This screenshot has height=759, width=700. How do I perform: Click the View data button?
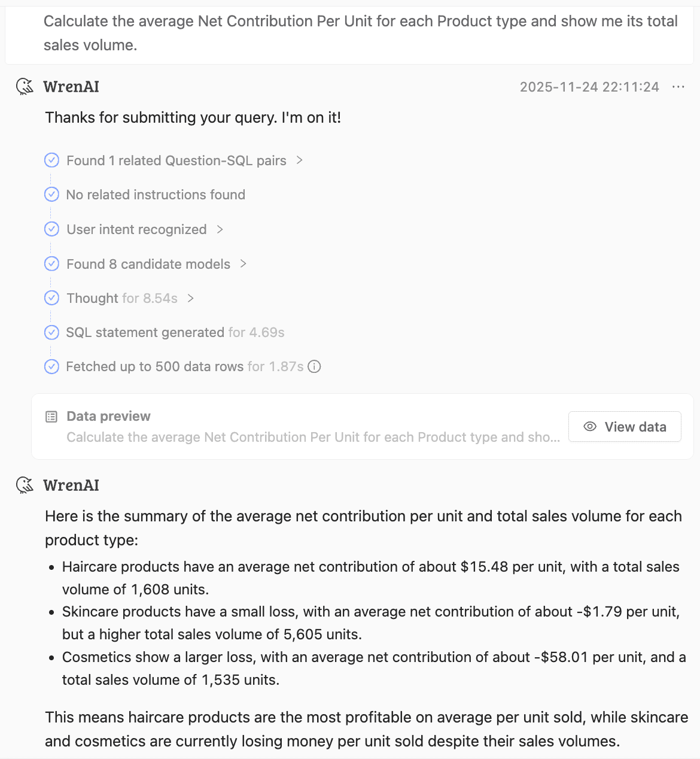[625, 427]
